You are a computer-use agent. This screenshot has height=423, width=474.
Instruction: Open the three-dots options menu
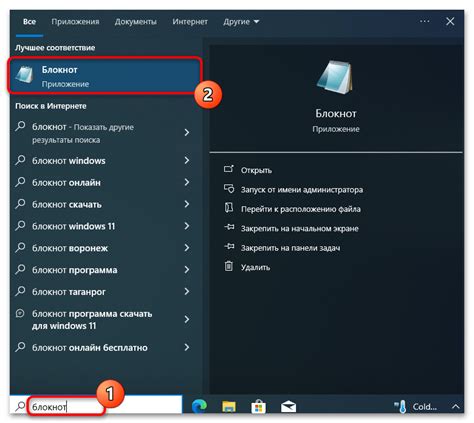(424, 21)
